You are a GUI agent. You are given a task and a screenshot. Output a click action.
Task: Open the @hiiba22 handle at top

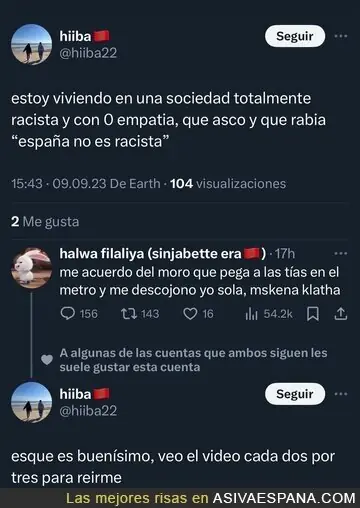(88, 53)
